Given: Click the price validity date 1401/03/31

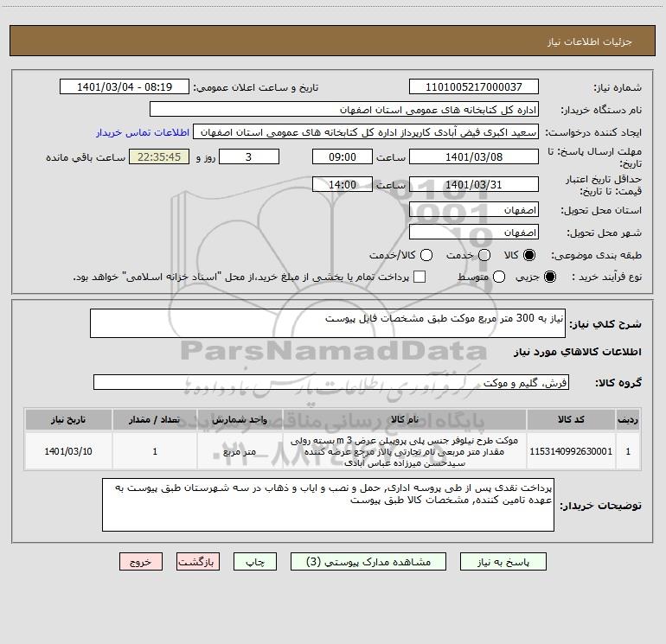Looking at the screenshot, I should coord(474,184).
